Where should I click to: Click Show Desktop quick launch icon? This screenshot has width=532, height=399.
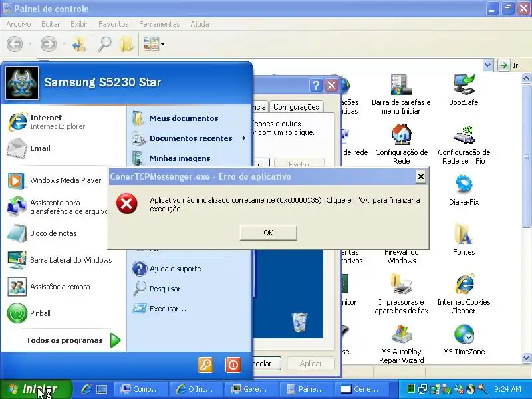pos(102,389)
